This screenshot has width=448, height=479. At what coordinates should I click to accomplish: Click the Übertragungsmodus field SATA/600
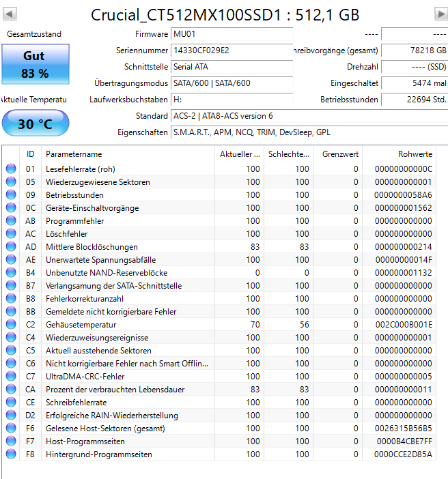tap(232, 83)
